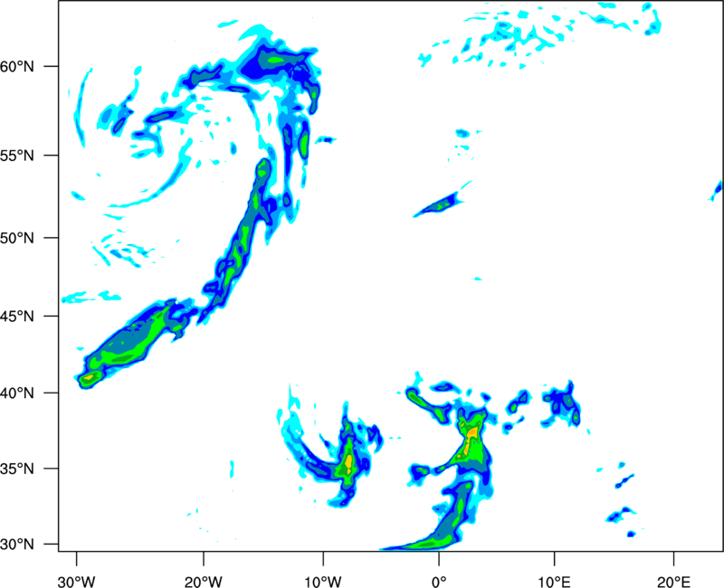Click the 20°E longitude label

(673, 582)
